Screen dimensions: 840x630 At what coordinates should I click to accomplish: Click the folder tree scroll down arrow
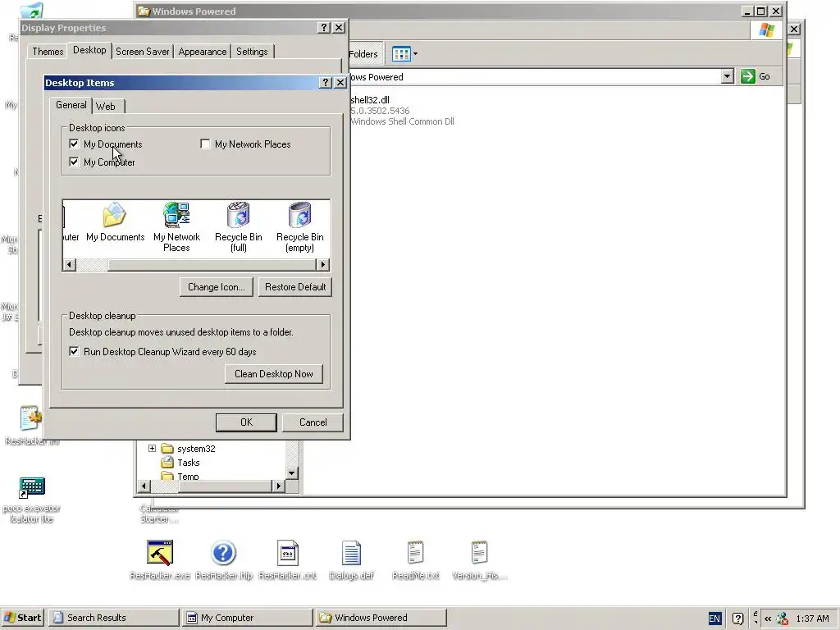pos(292,473)
